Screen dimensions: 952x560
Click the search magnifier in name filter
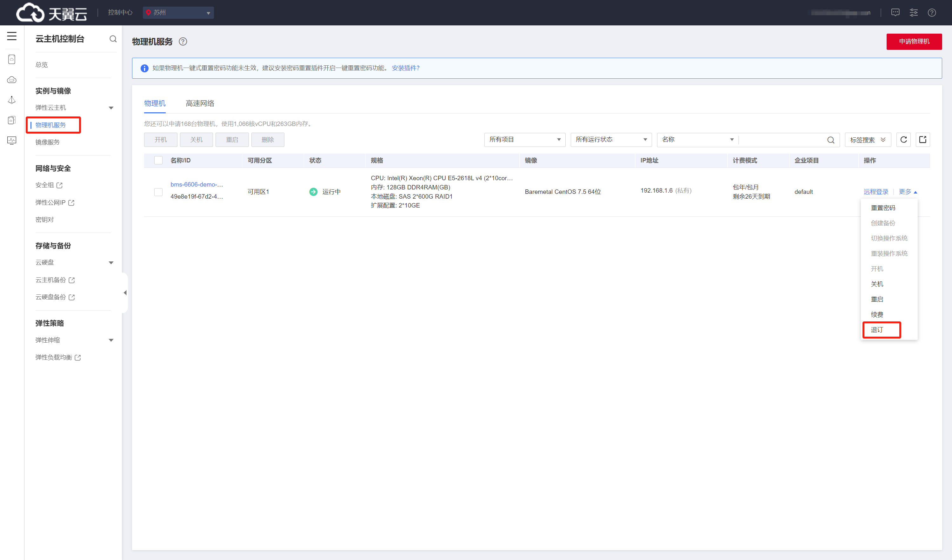tap(831, 140)
